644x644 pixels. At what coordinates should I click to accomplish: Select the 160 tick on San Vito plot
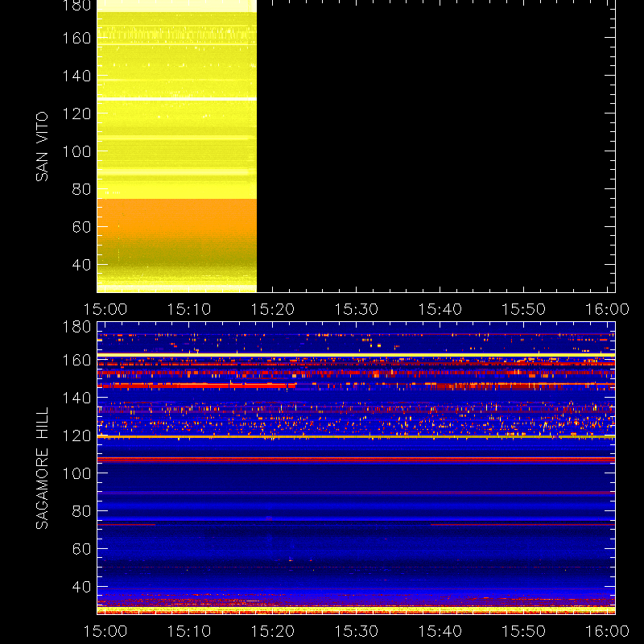[76, 38]
